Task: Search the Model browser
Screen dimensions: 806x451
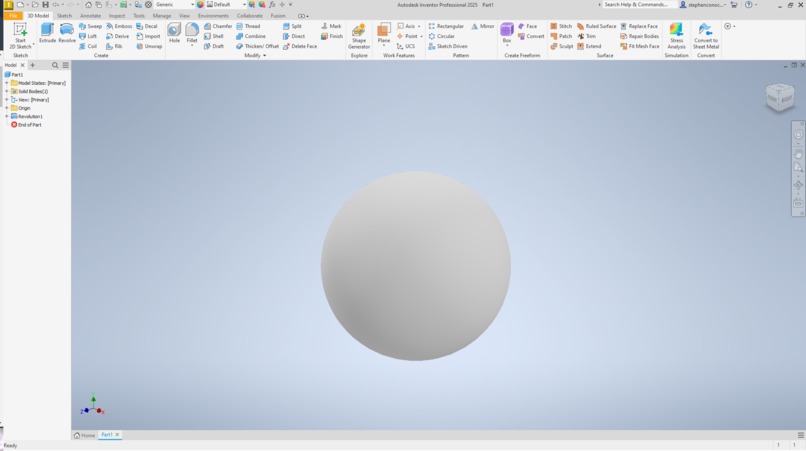Action: [55, 65]
